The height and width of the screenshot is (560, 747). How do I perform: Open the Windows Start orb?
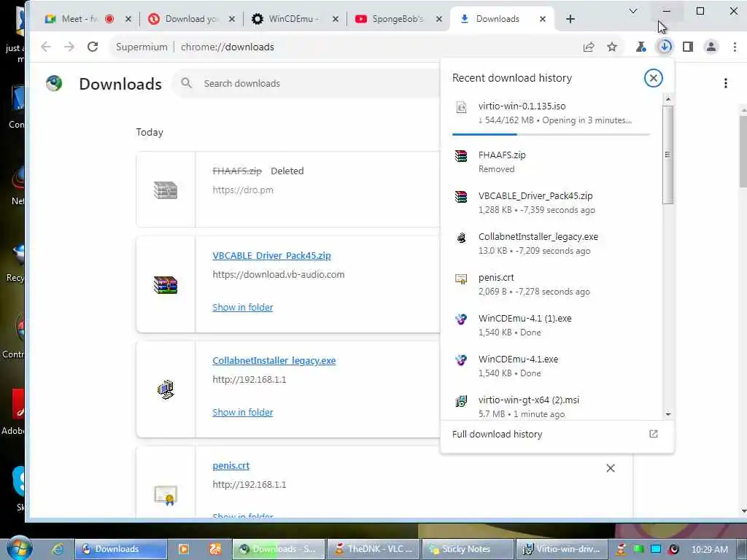tap(18, 548)
